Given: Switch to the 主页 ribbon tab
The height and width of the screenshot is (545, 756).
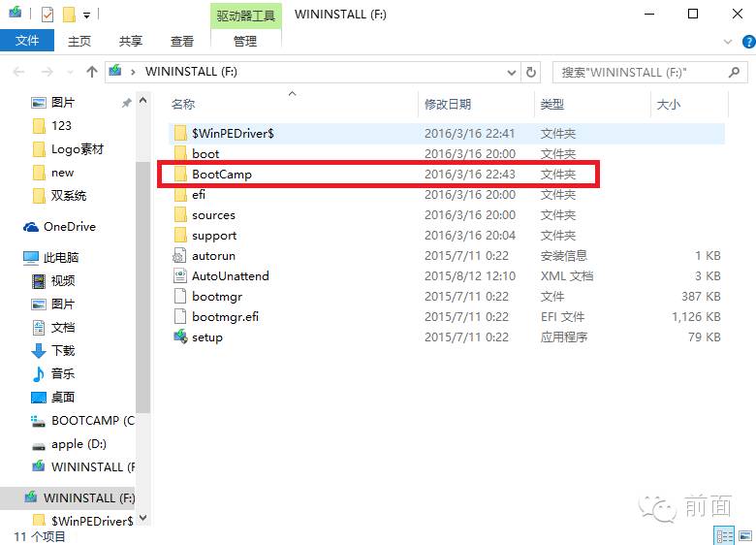Looking at the screenshot, I should coord(79,41).
